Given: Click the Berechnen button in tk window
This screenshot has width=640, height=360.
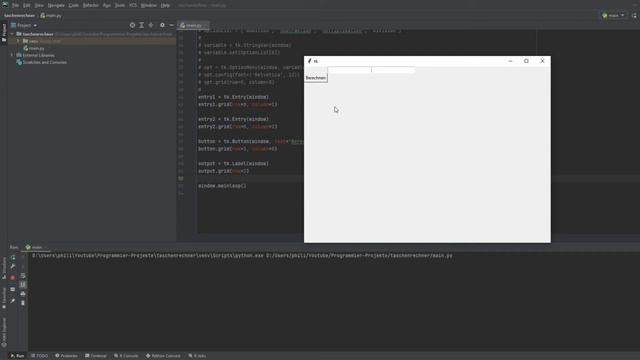Looking at the screenshot, I should tap(316, 78).
